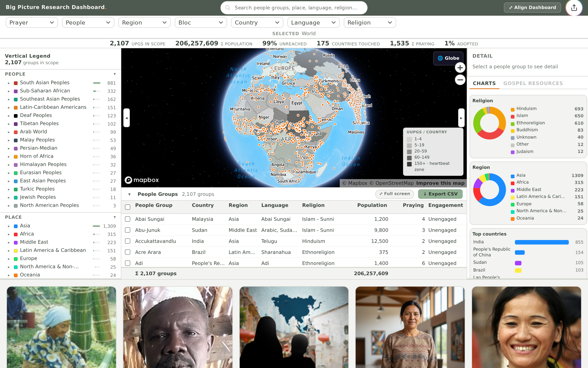Check the Accukattavandlu row checkbox
588x368 pixels.
[128, 241]
